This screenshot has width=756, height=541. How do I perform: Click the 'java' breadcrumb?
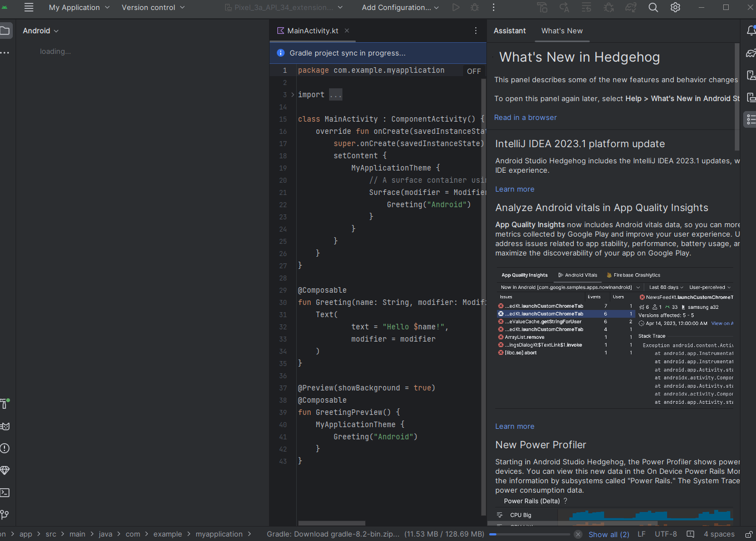(x=106, y=534)
